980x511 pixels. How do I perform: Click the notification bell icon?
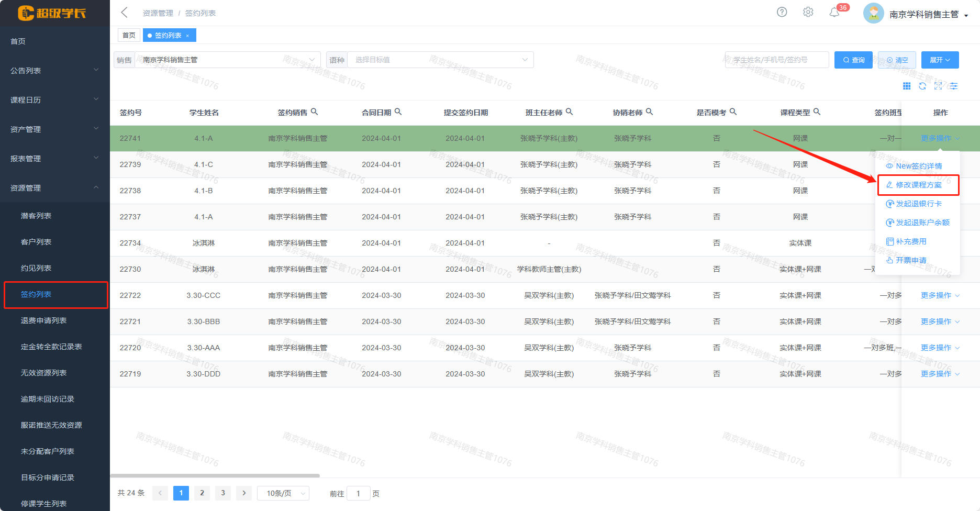click(834, 13)
